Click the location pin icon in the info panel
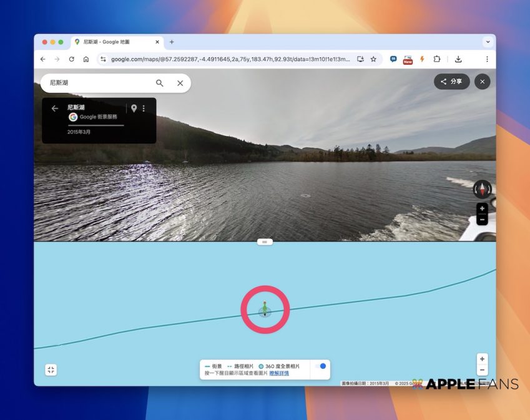This screenshot has width=530, height=420. pyautogui.click(x=134, y=109)
